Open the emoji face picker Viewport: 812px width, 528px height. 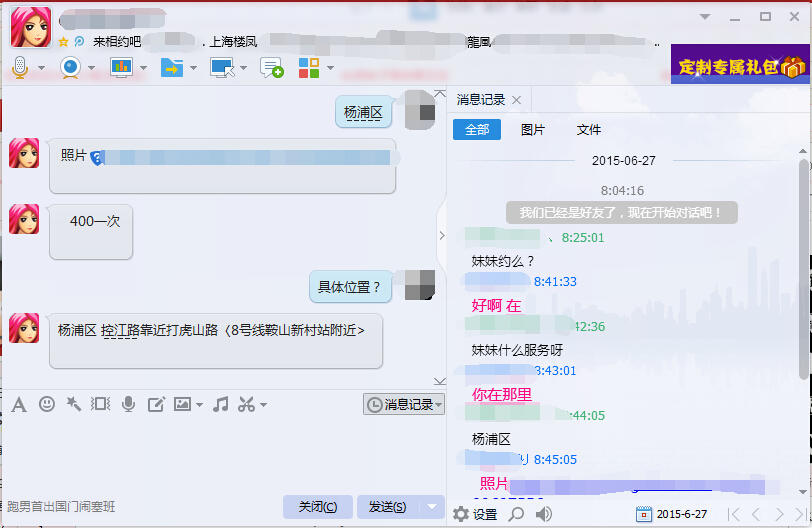[x=46, y=404]
